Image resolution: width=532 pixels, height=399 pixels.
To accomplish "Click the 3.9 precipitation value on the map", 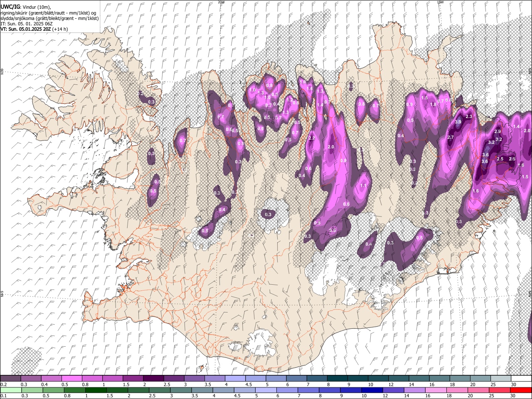I will 458,122.
